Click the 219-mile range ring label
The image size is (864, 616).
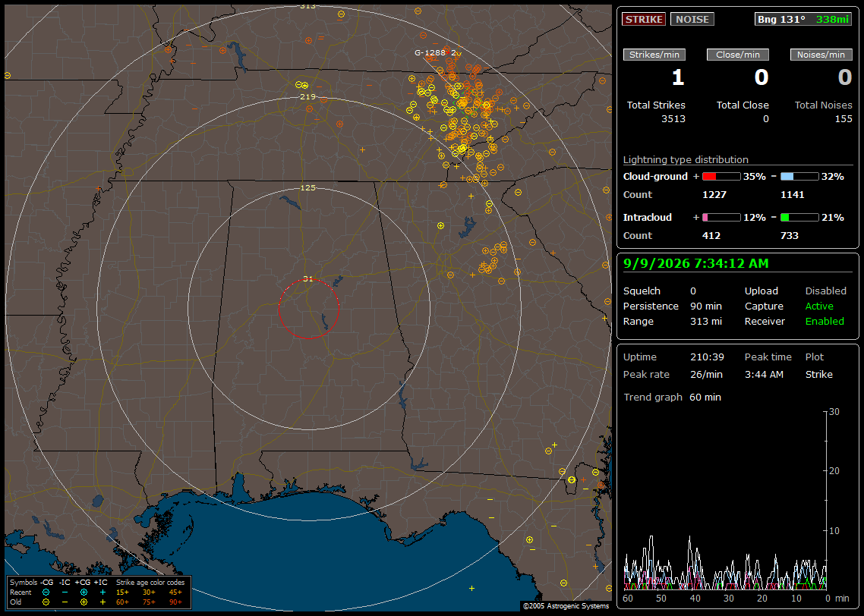click(308, 96)
